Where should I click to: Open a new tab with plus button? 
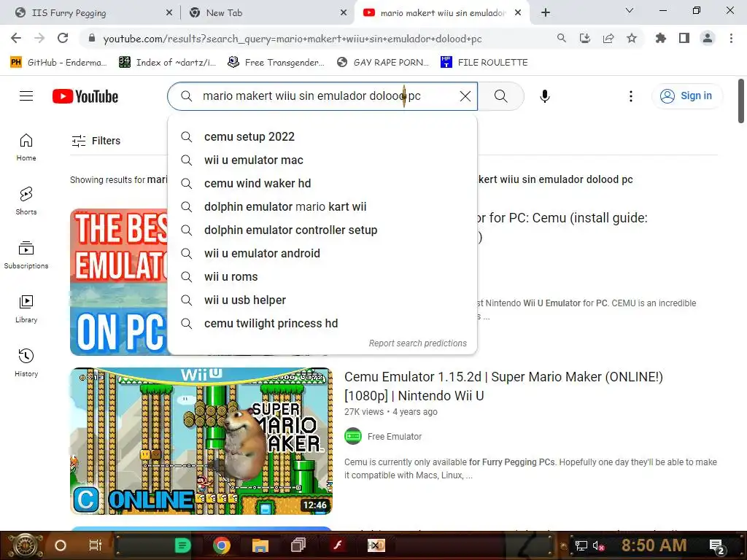click(546, 12)
